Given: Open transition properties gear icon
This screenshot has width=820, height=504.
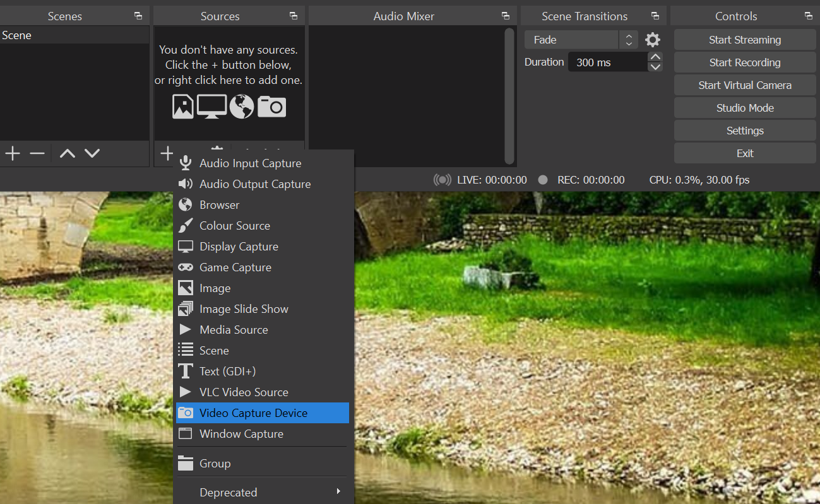Looking at the screenshot, I should [x=653, y=40].
